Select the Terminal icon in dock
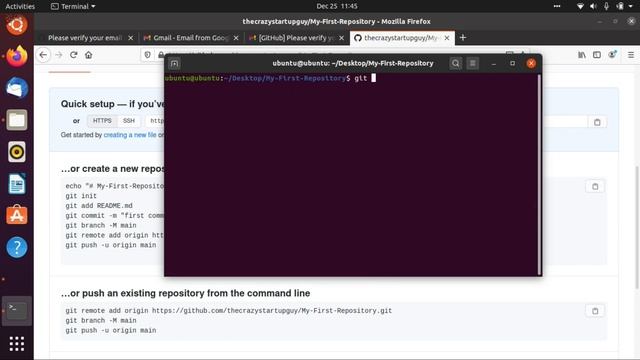The width and height of the screenshot is (640, 360). pyautogui.click(x=17, y=311)
